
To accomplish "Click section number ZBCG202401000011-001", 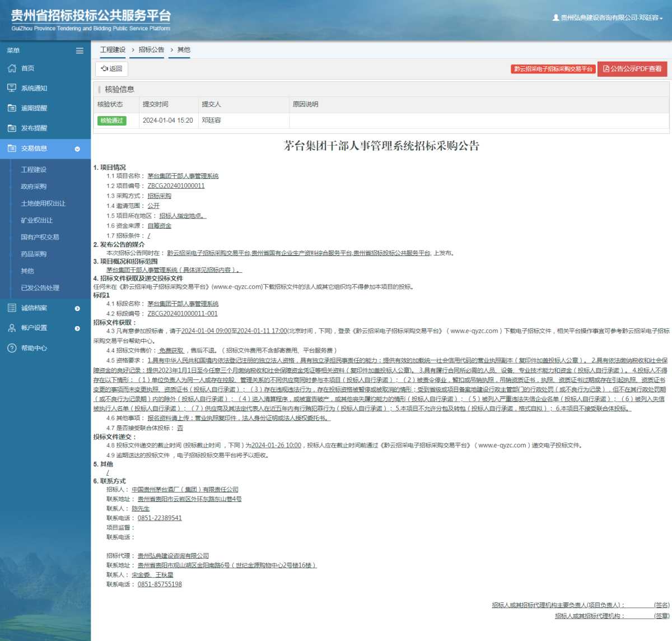I will tap(183, 314).
